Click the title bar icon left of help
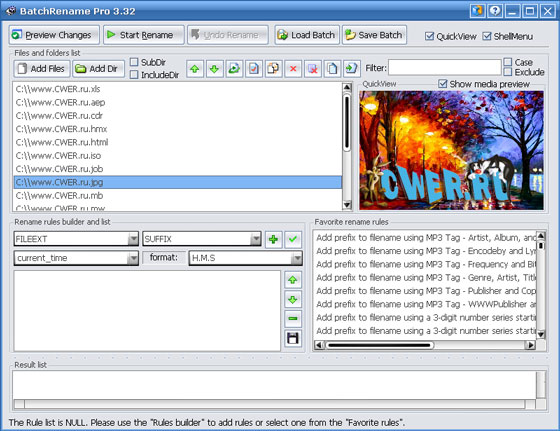560x431 pixels. coord(477,11)
